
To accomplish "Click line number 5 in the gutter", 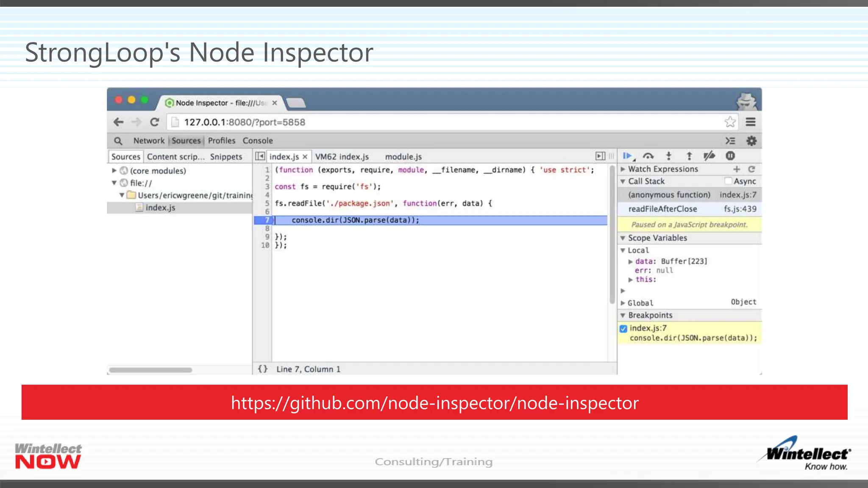I will (267, 203).
